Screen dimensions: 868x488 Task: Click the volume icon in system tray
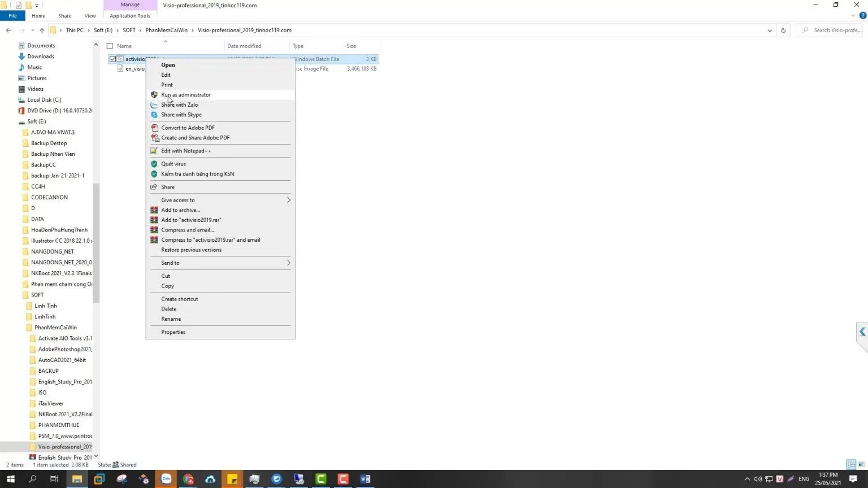tap(758, 479)
